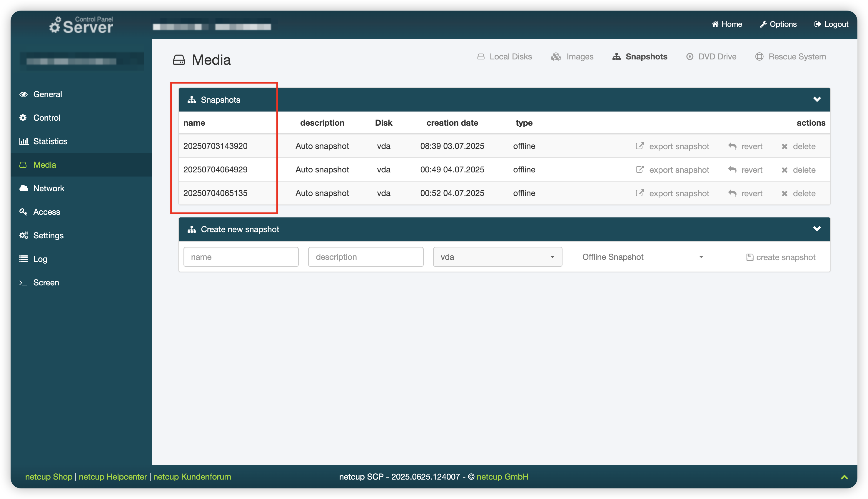The height and width of the screenshot is (499, 868).
Task: Click the key icon next to Access
Action: click(x=23, y=212)
